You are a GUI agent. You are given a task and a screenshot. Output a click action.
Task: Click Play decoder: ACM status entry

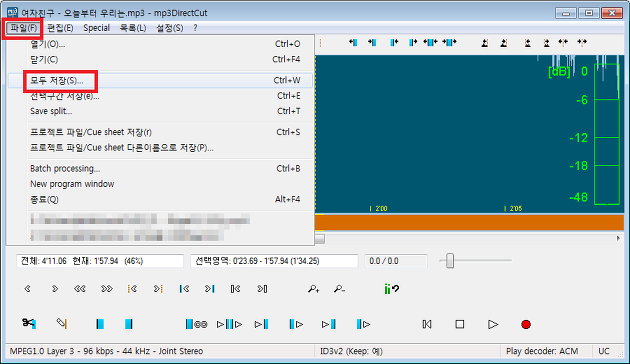[542, 352]
